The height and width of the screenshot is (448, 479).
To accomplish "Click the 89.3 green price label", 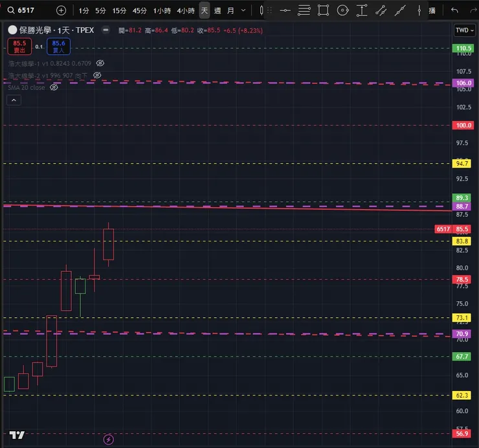I will point(462,197).
